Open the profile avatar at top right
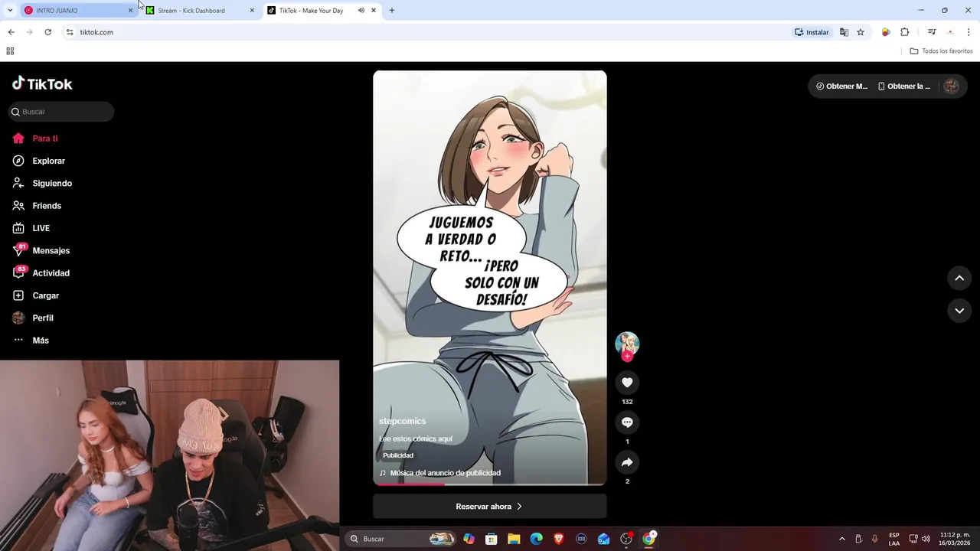 pyautogui.click(x=951, y=86)
